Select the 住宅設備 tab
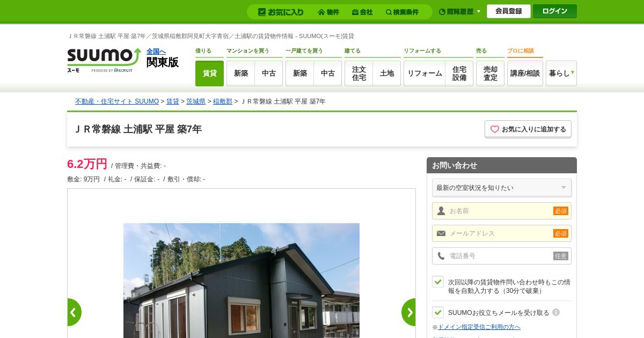The image size is (644, 338). 459,74
